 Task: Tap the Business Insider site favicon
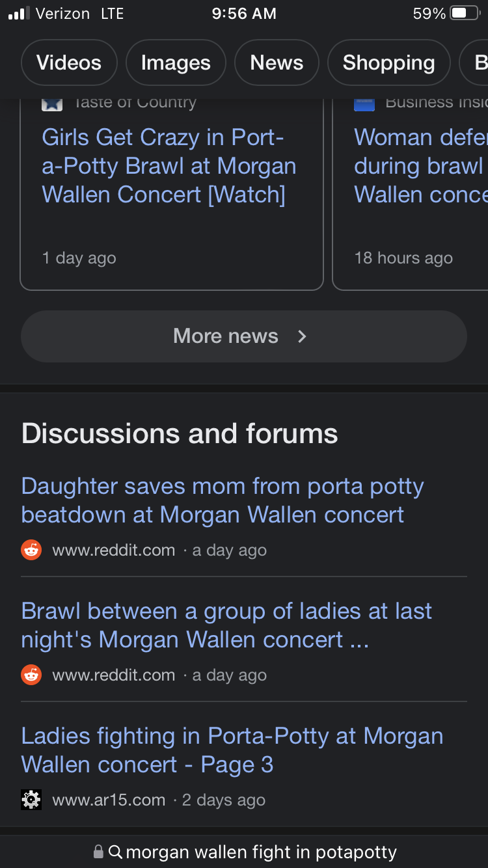[364, 103]
